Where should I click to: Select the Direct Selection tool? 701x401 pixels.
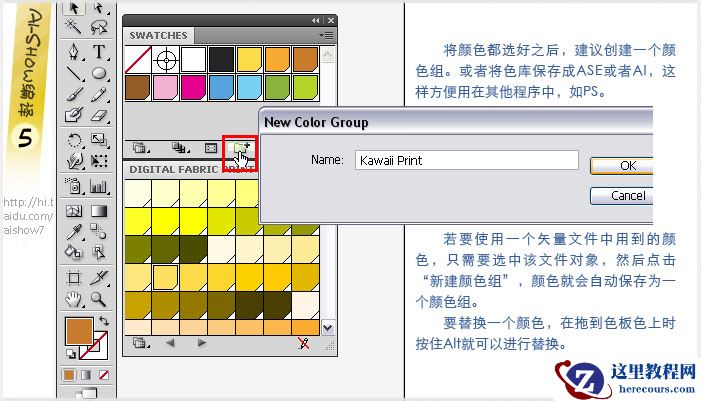(99, 8)
